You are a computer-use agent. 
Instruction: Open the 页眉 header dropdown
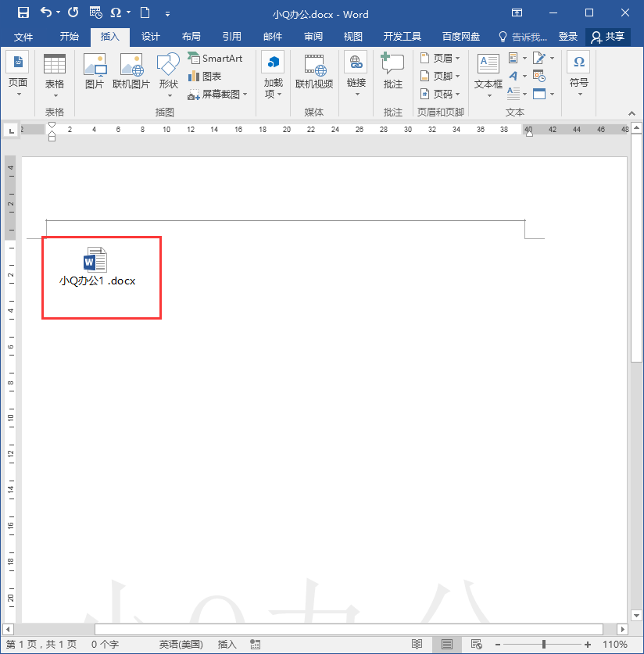(x=439, y=58)
